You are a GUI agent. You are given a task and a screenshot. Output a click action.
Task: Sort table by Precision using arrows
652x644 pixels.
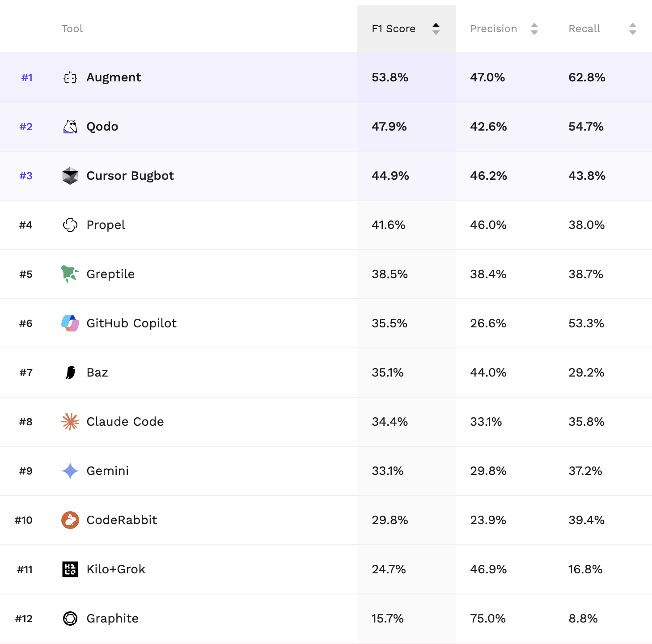pyautogui.click(x=534, y=29)
